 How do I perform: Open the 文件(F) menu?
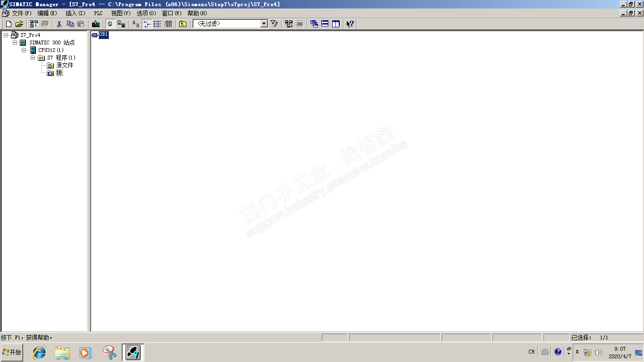pos(22,13)
